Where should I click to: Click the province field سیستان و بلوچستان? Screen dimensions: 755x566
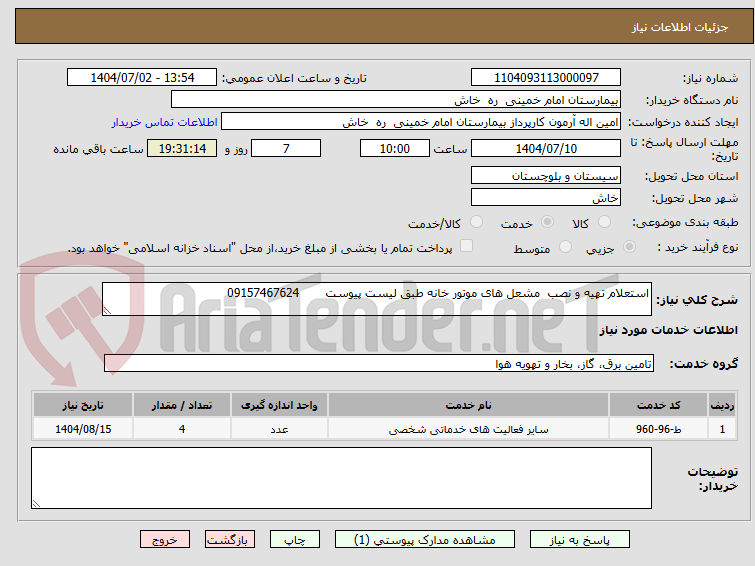pos(546,176)
